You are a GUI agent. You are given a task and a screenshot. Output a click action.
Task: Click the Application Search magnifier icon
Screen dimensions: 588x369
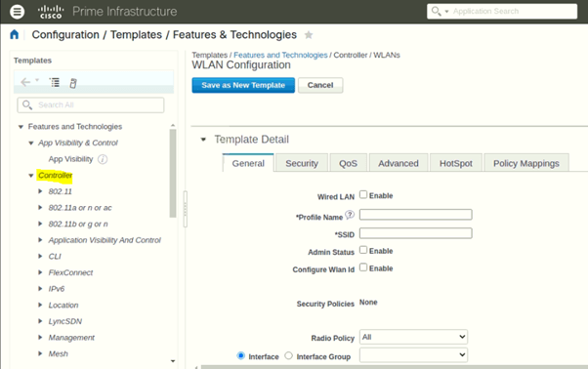tap(437, 11)
